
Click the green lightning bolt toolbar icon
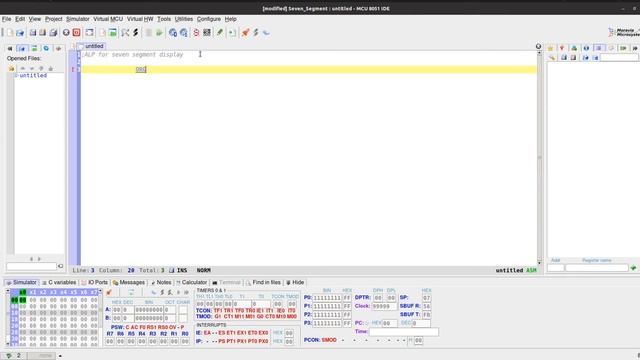tap(256, 33)
